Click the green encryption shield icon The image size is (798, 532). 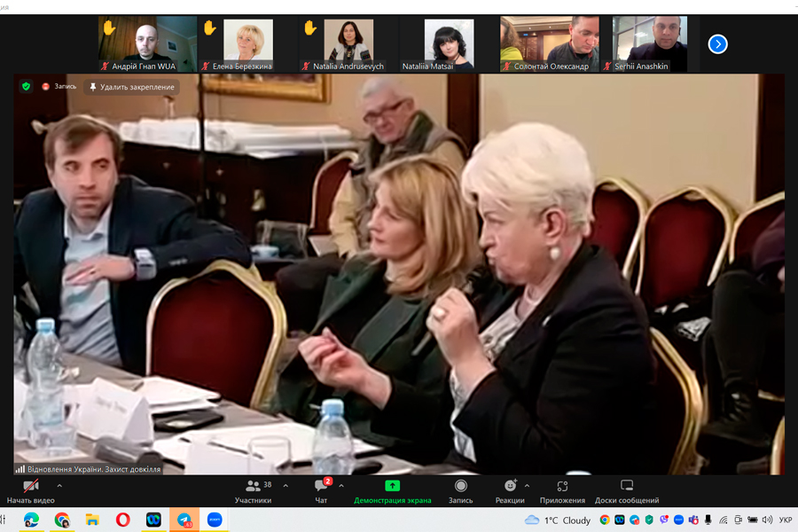click(x=26, y=87)
